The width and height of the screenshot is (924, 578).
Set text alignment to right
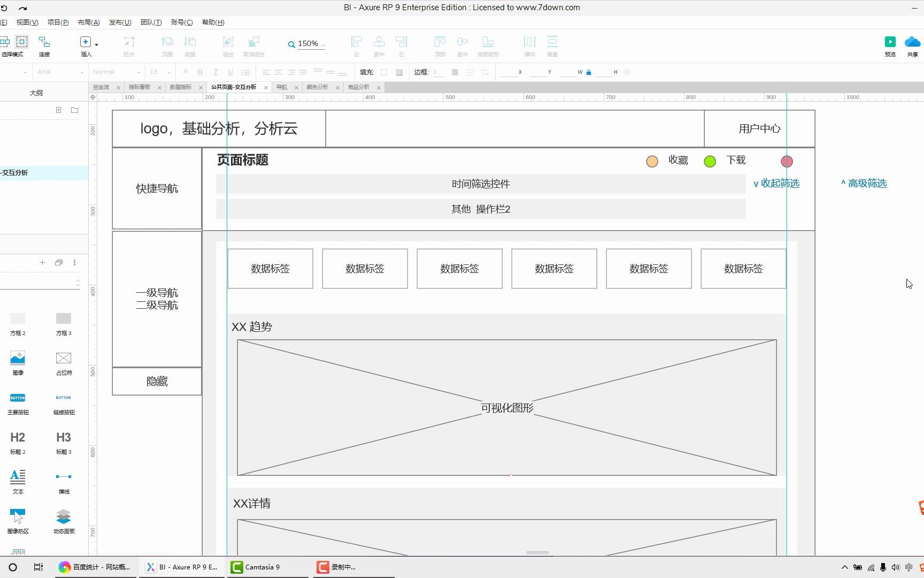[x=291, y=72]
